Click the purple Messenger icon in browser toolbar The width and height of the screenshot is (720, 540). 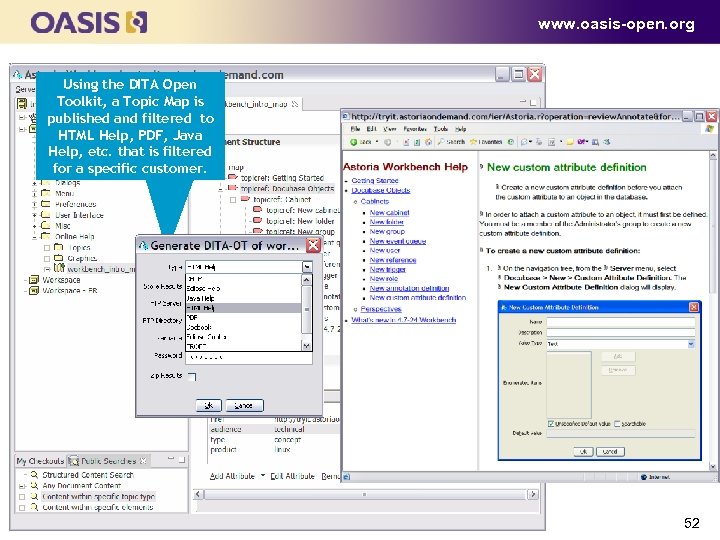pos(582,142)
